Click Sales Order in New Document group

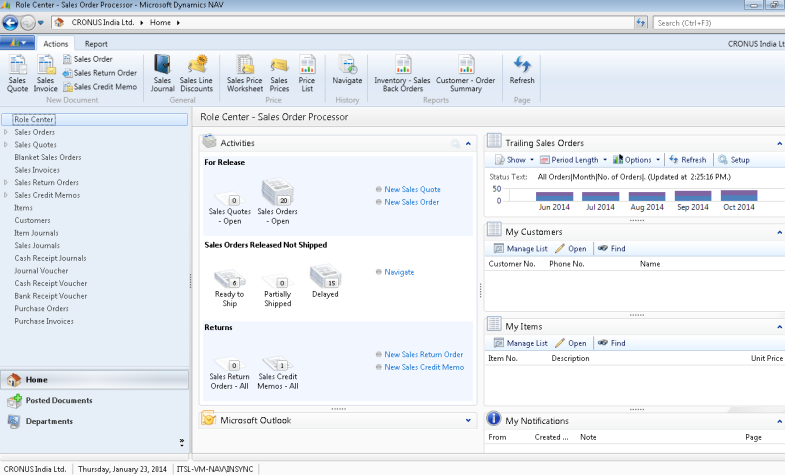[x=88, y=59]
